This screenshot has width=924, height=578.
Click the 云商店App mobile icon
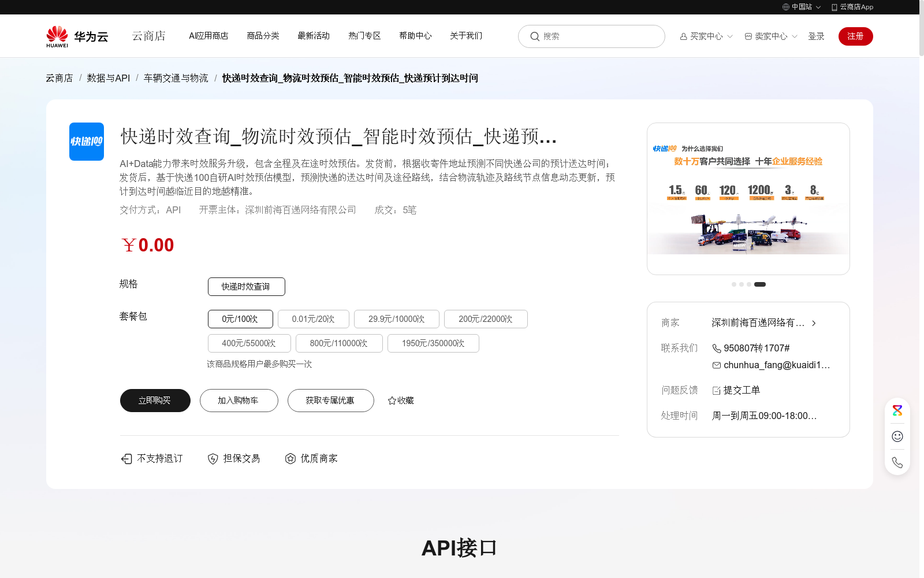click(833, 7)
